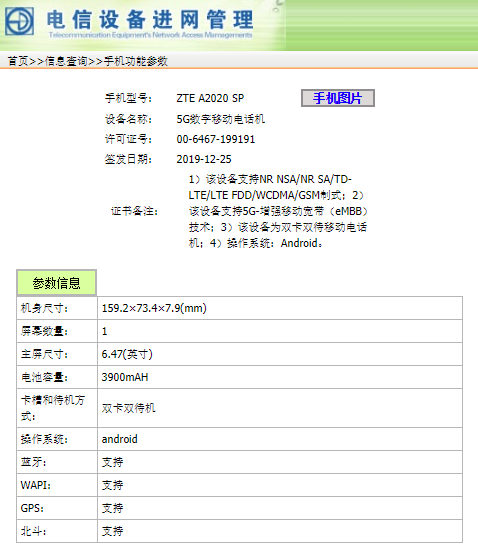The image size is (478, 552).
Task: Click the android operating system cell
Action: coord(280,439)
